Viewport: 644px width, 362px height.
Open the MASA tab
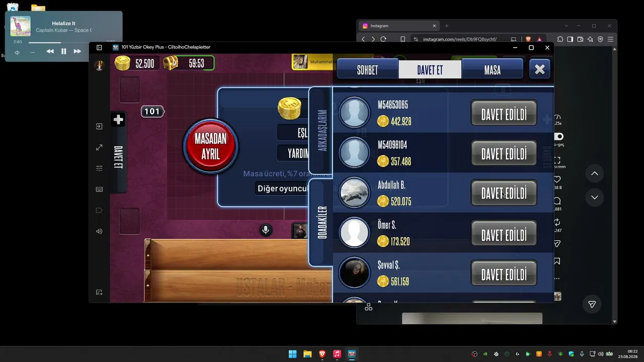[x=492, y=70]
